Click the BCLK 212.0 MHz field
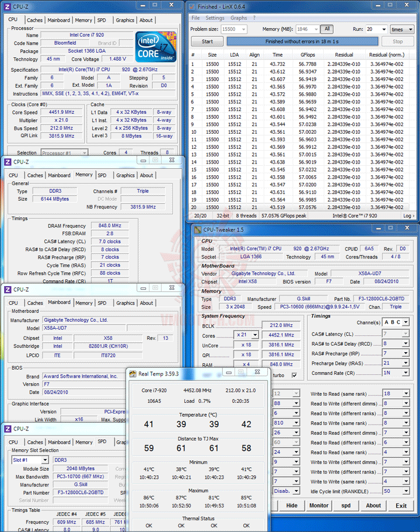420x532 pixels. [281, 325]
